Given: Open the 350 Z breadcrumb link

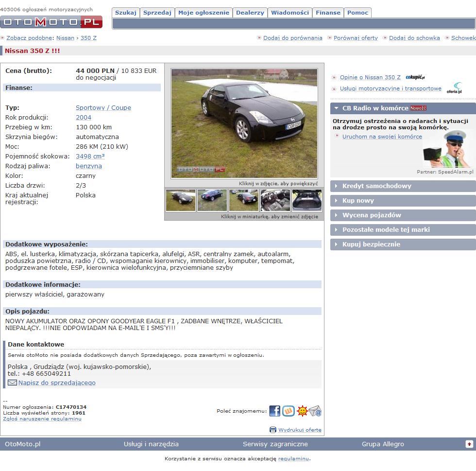Looking at the screenshot, I should [x=88, y=38].
